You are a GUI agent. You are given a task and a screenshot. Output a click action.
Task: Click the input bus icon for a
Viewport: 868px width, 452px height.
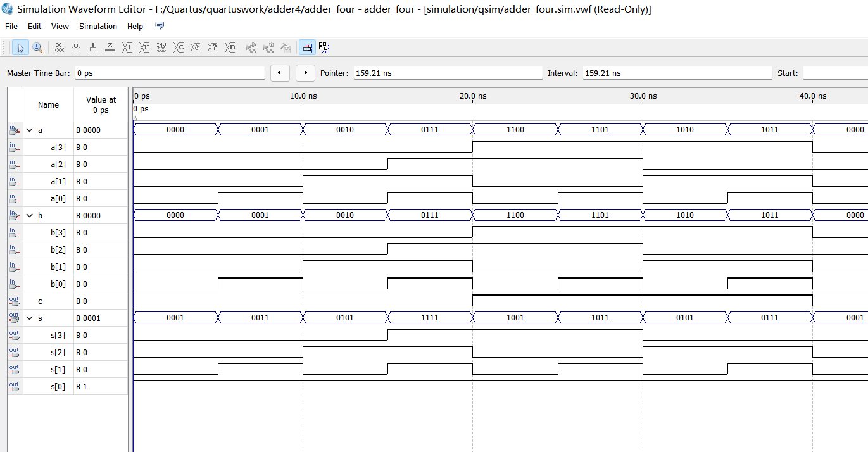click(15, 130)
